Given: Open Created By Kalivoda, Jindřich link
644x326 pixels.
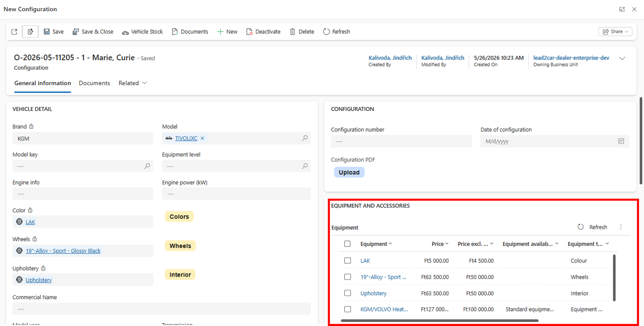Looking at the screenshot, I should [x=390, y=58].
